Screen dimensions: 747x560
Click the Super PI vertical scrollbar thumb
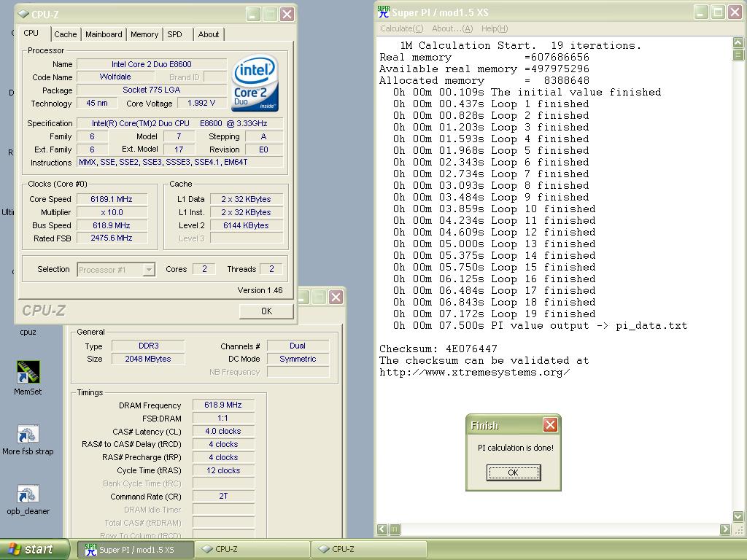click(738, 54)
